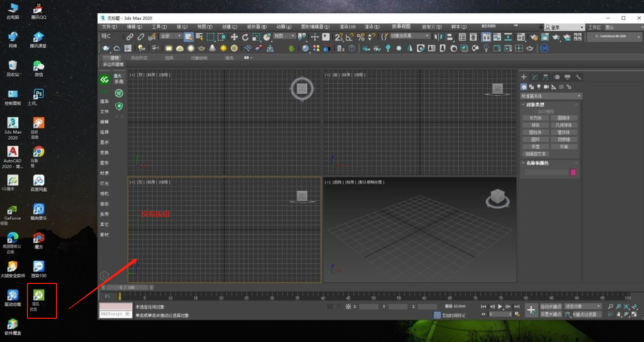Image resolution: width=644 pixels, height=342 pixels.
Task: Select the Lights category bulb icon
Action: tap(539, 87)
